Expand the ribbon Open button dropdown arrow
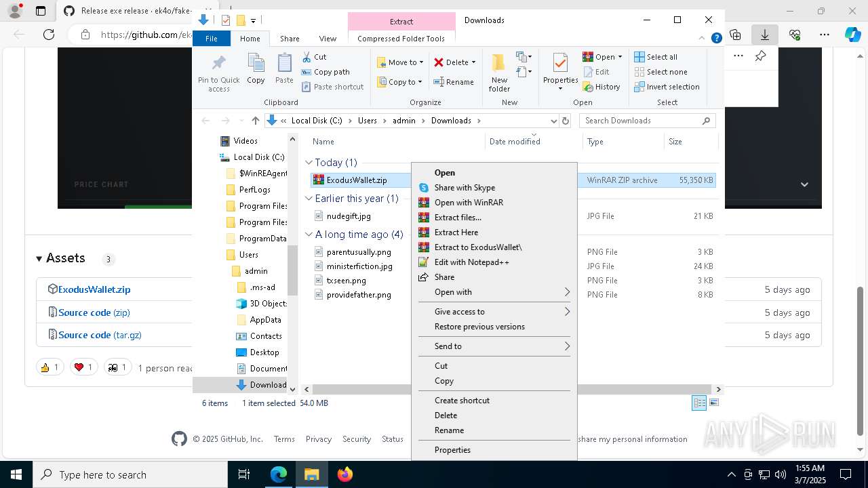Image resolution: width=868 pixels, height=488 pixels. coord(620,57)
